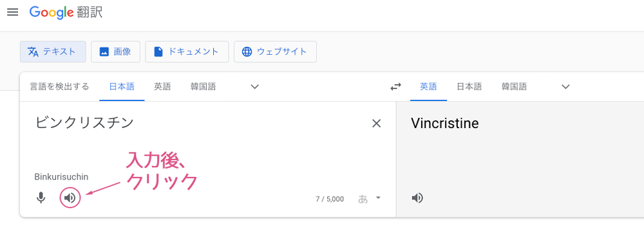Screen dimensions: 644x249
Task: Choose 言語を検出する source option
Action: tap(59, 87)
